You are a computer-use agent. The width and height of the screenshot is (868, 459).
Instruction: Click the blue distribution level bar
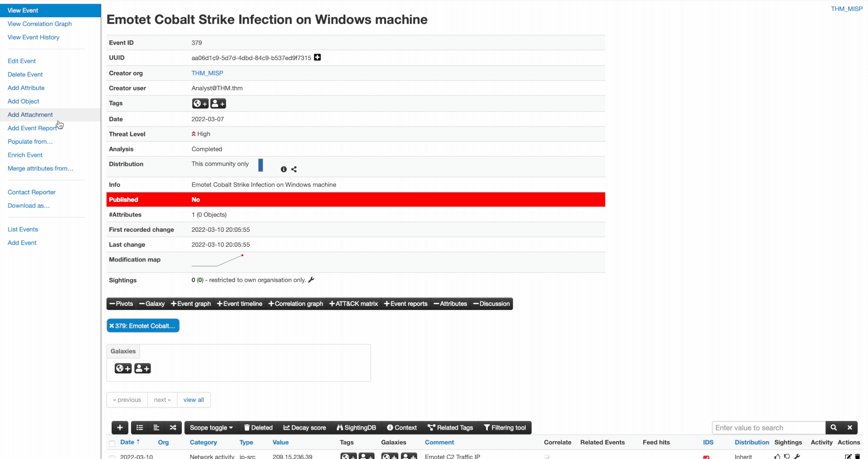click(260, 165)
